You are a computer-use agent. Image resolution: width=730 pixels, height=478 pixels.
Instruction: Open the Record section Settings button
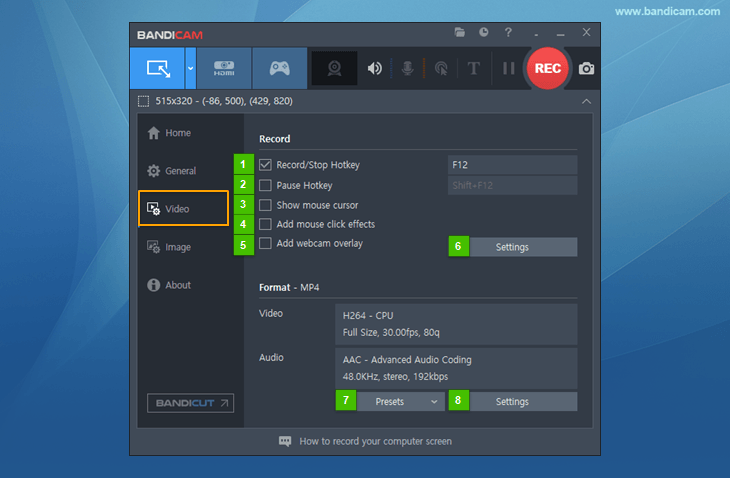pyautogui.click(x=523, y=247)
